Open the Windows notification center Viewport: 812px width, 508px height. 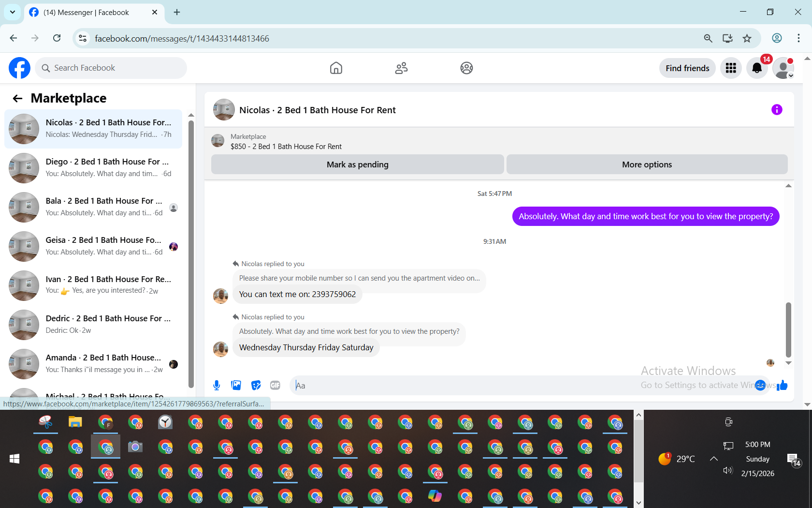[x=794, y=460]
